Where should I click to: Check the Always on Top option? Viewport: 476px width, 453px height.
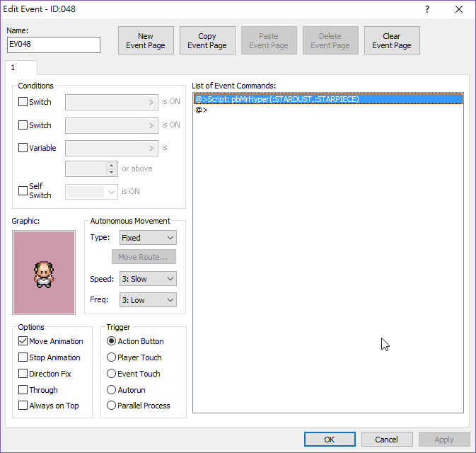tap(23, 406)
